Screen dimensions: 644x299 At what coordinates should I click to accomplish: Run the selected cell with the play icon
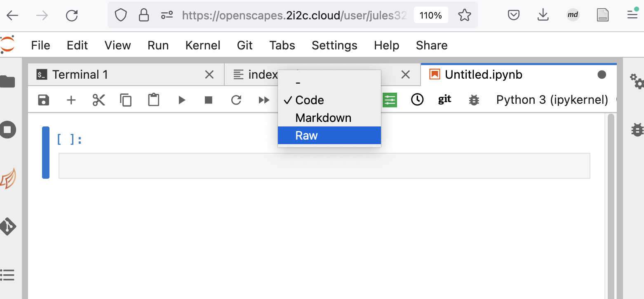click(x=181, y=100)
